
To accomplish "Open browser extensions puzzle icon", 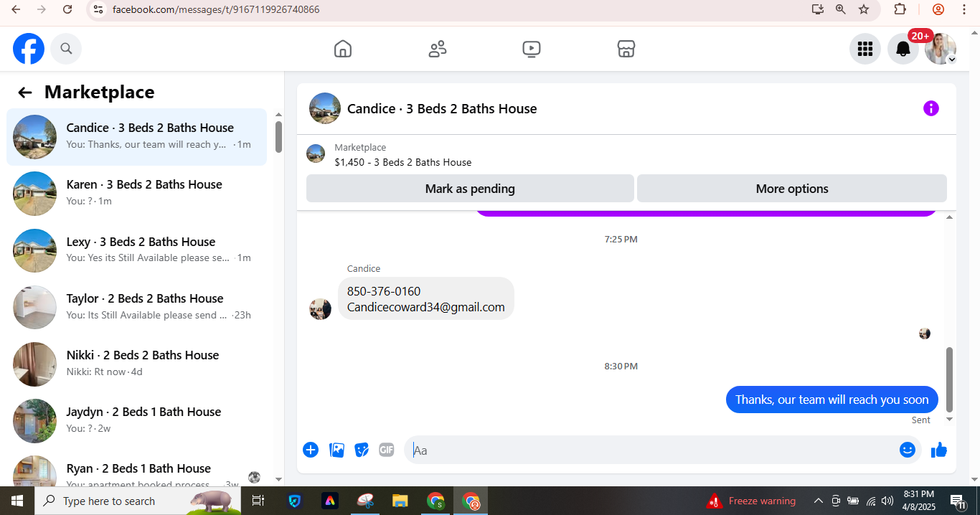I will [x=900, y=9].
